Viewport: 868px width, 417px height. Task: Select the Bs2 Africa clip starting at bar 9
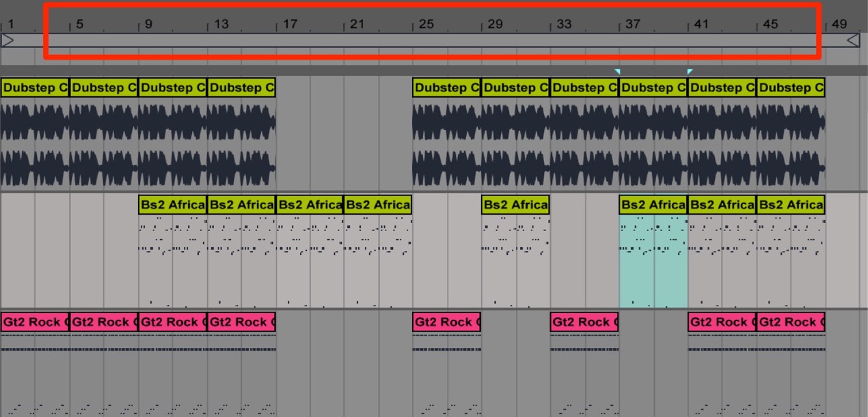coord(173,204)
